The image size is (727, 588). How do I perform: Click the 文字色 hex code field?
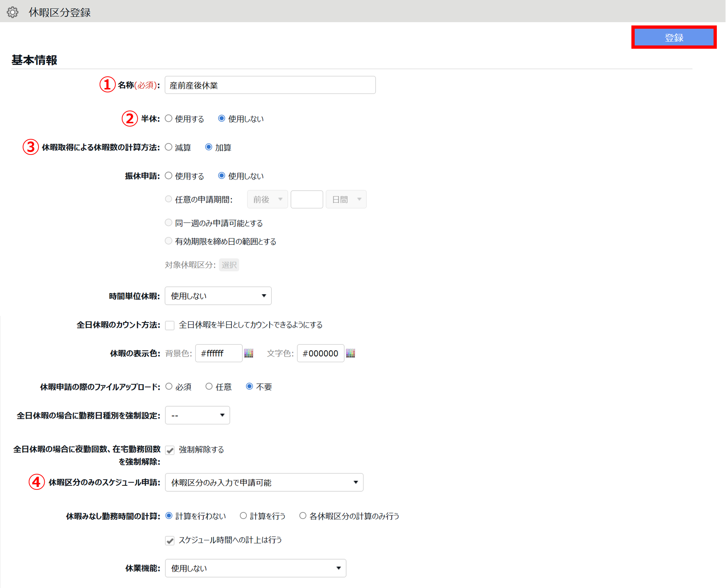(x=320, y=353)
